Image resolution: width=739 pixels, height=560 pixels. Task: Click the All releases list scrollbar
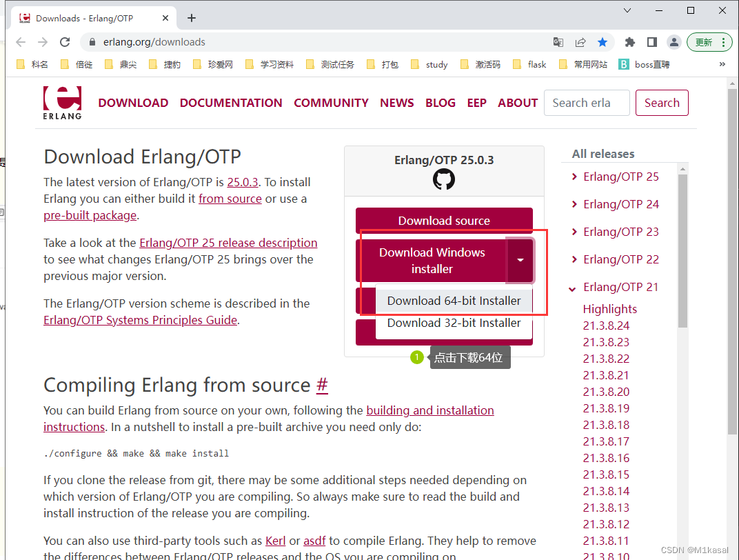coord(682,250)
